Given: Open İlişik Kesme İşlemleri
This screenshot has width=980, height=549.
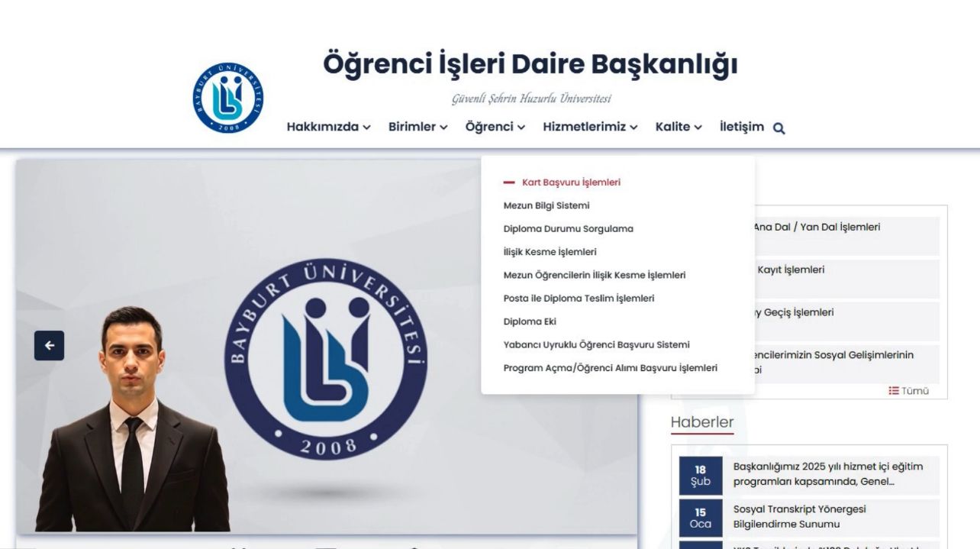Looking at the screenshot, I should [550, 252].
